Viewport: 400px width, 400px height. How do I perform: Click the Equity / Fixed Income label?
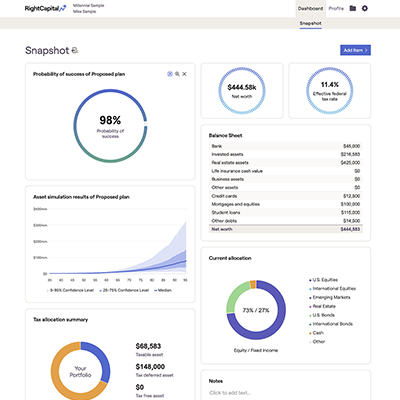coord(256,350)
